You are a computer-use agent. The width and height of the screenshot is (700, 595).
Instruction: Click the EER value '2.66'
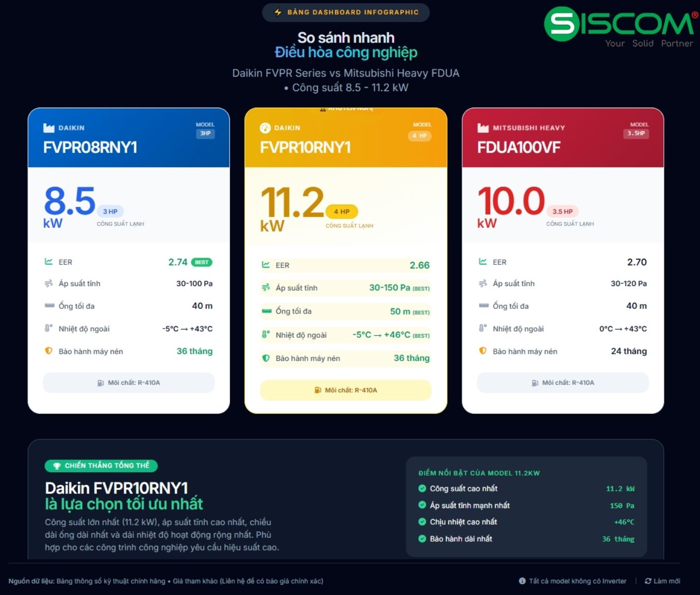click(x=420, y=265)
